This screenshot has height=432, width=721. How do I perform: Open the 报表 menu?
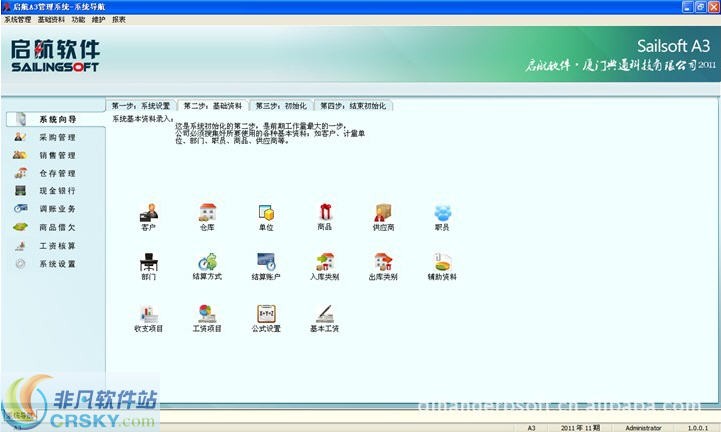pyautogui.click(x=119, y=20)
